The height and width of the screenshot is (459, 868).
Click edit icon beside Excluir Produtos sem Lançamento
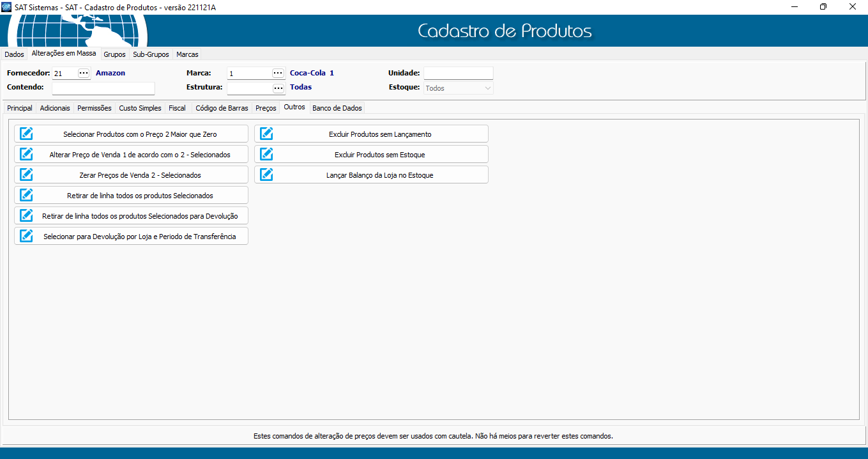[x=267, y=134]
